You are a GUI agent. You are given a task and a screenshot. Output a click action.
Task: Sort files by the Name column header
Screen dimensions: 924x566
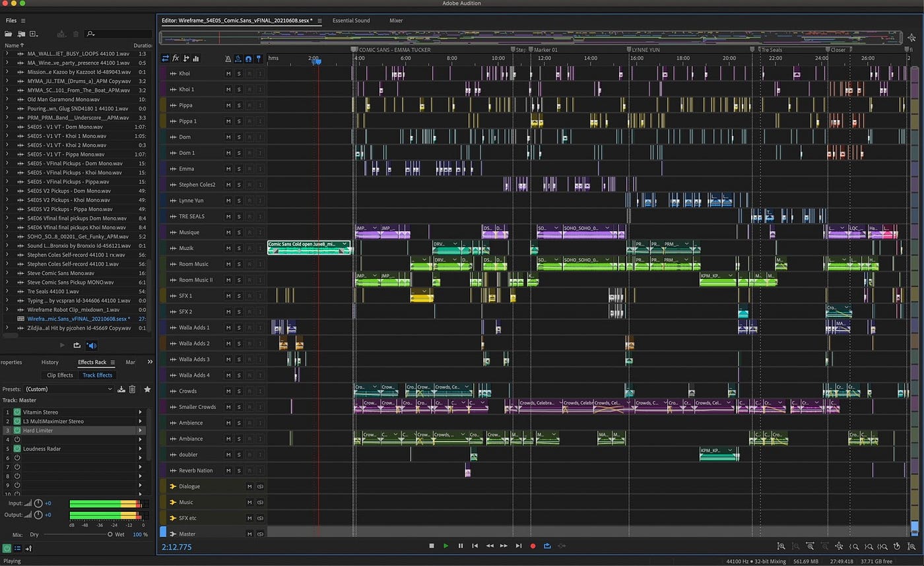(13, 46)
